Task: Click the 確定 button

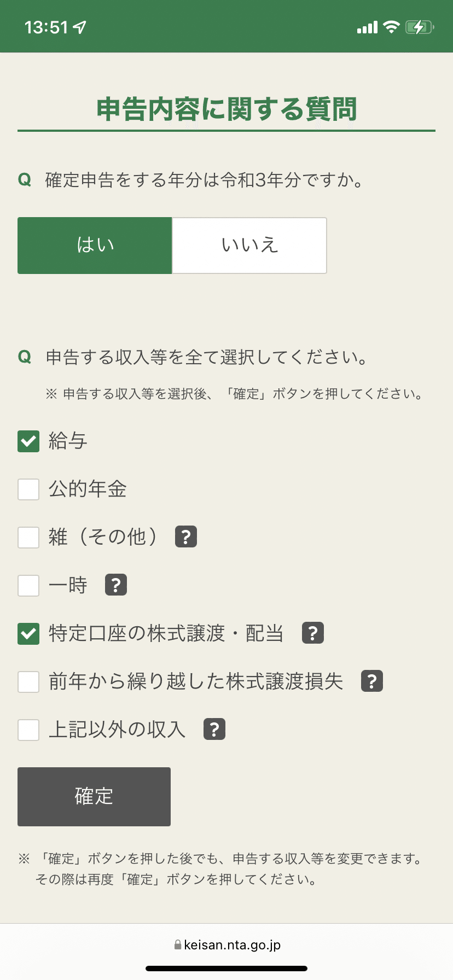Action: 94,797
